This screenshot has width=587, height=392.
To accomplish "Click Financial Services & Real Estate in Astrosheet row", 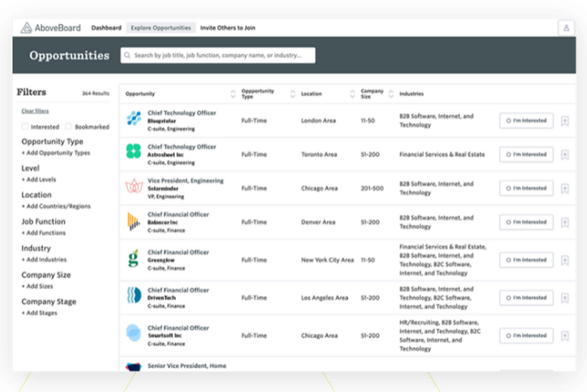I will [442, 154].
